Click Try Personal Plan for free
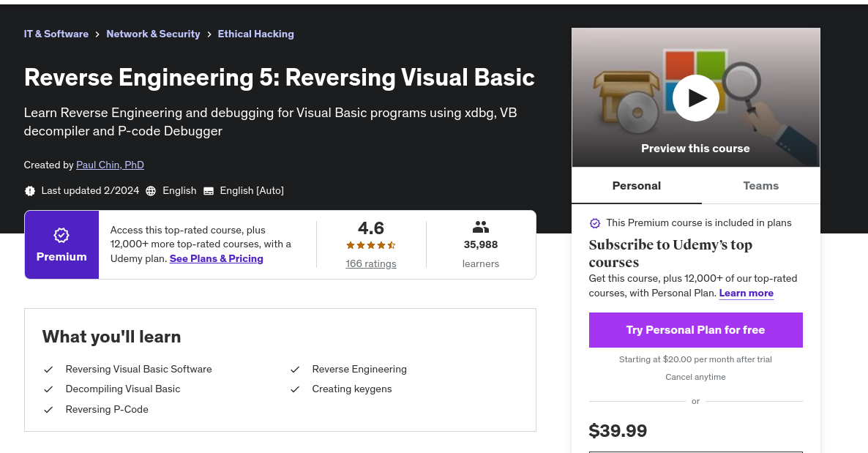Image resolution: width=868 pixels, height=453 pixels. click(695, 330)
